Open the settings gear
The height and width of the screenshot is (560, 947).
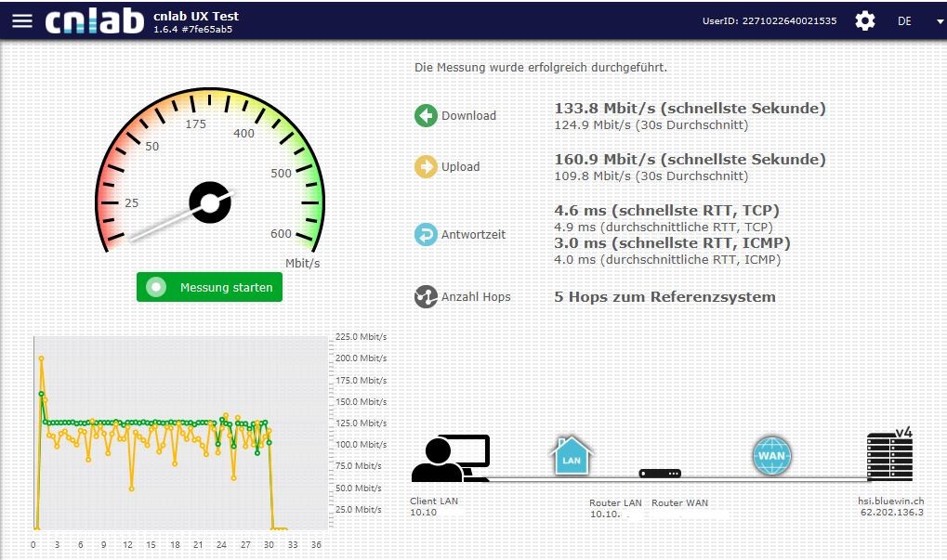(x=864, y=20)
